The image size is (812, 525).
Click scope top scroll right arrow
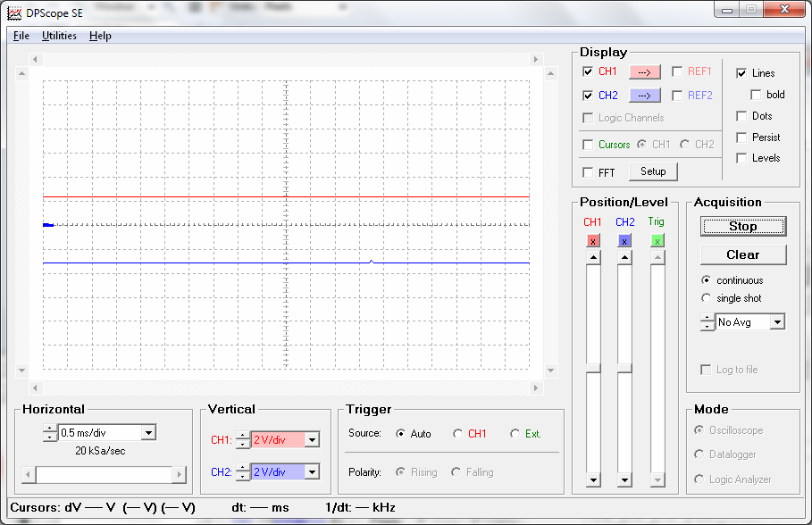(536, 60)
